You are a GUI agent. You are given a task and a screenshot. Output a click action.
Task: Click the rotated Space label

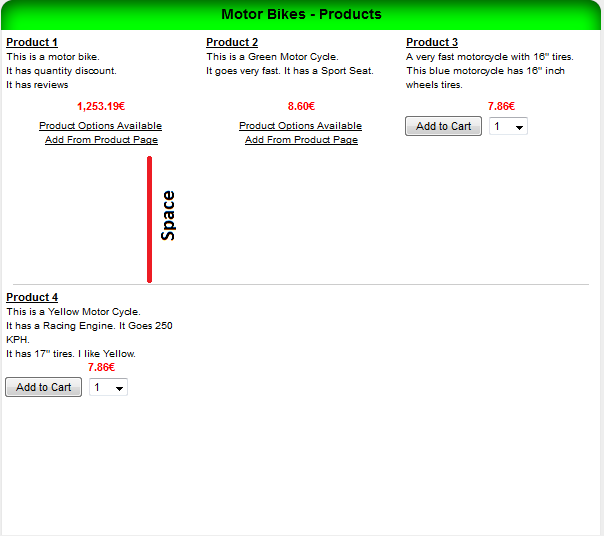168,215
